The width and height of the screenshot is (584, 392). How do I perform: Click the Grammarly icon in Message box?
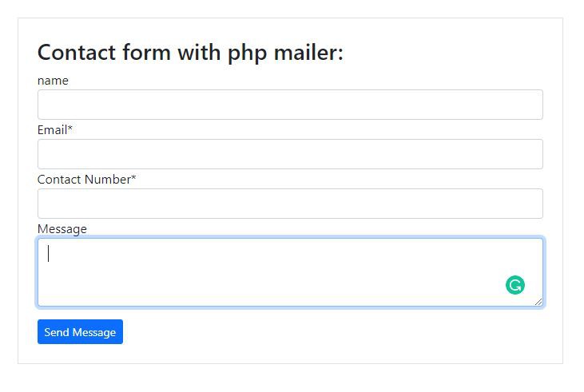(x=515, y=285)
